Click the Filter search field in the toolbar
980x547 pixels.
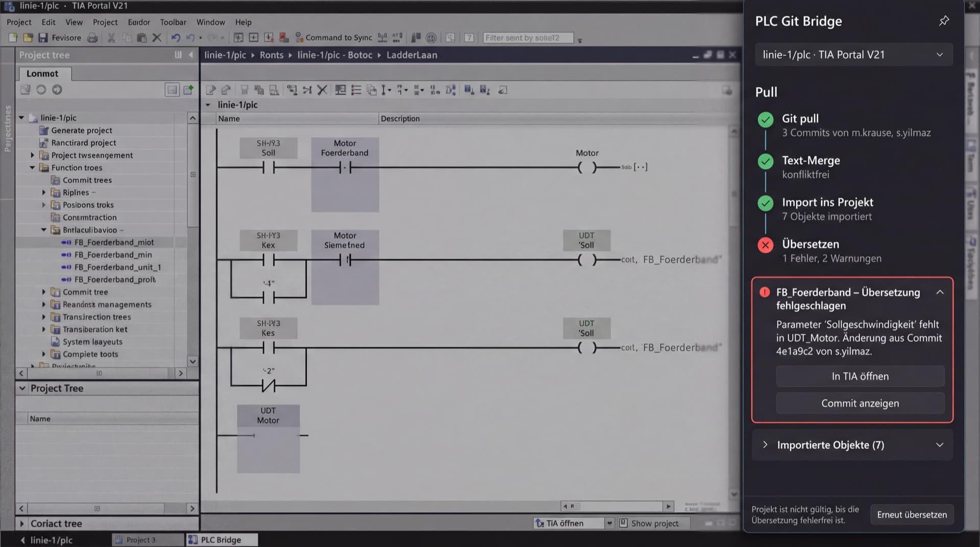[528, 38]
